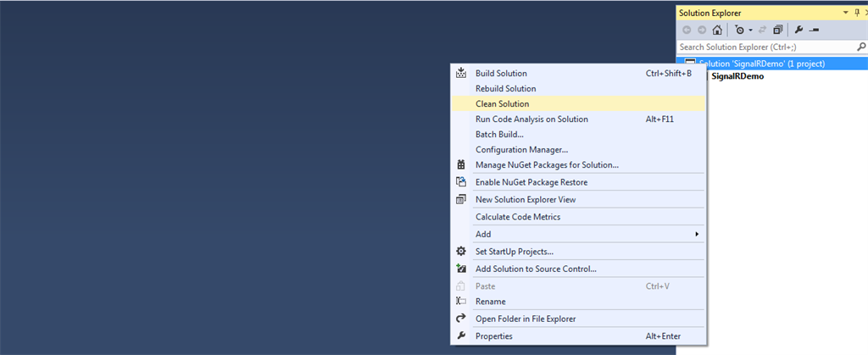Select Set StartUp Projects menu entry
The image size is (868, 355).
tap(515, 251)
